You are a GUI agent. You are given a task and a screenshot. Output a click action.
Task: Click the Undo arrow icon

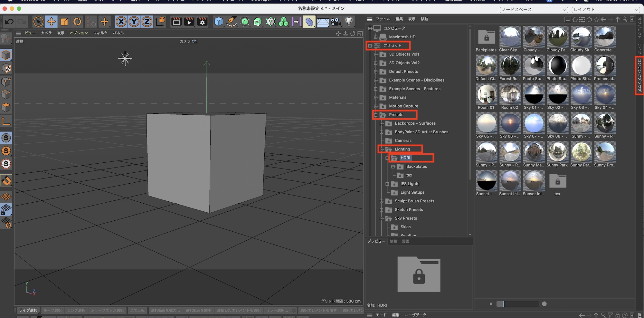9,22
